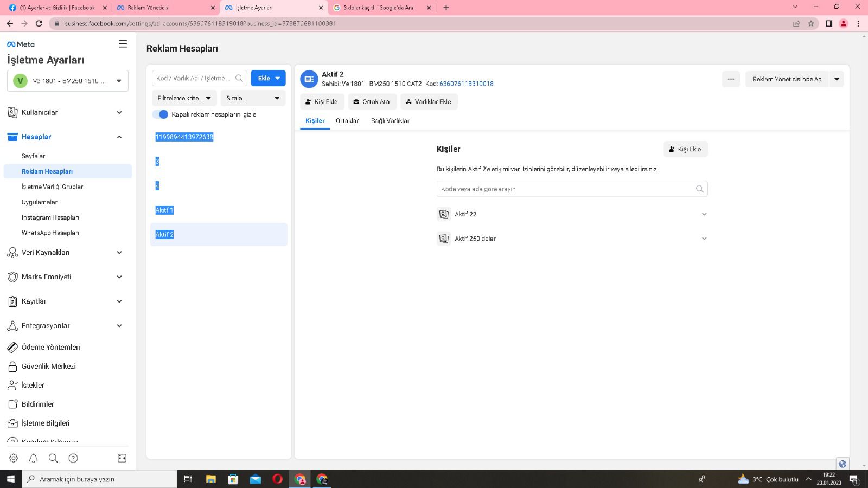
Task: Expand the Veri Kaynakları section
Action: 119,252
